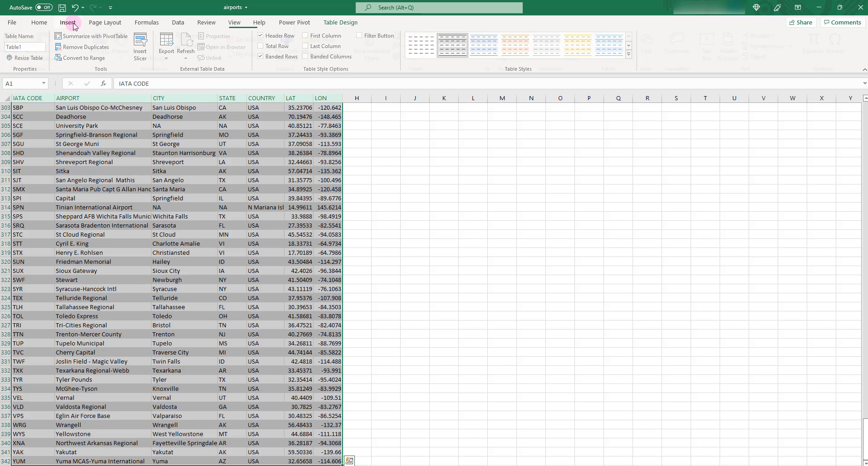This screenshot has width=868, height=466.
Task: Open the table styles gallery More arrow
Action: click(629, 54)
